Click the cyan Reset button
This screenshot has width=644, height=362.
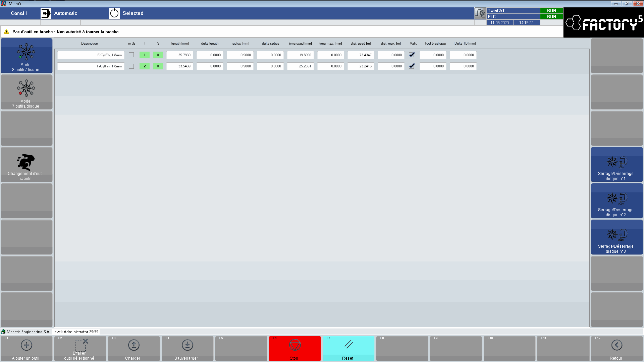[x=348, y=349]
